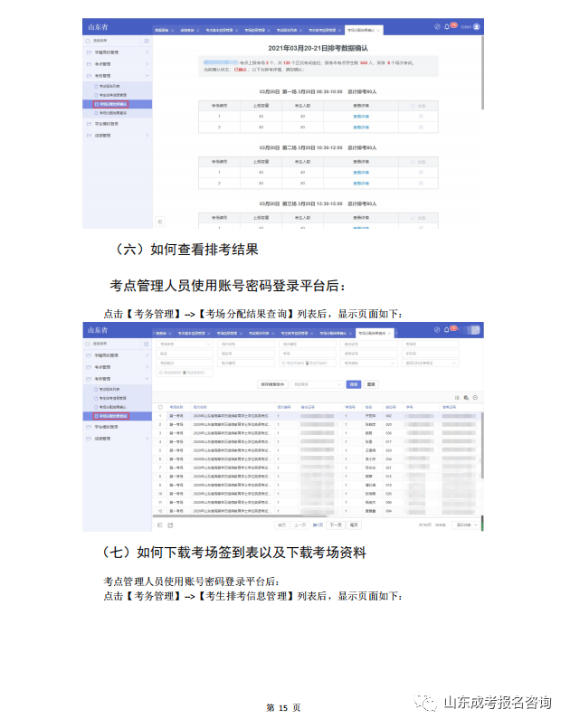Screen dimensions: 570x728
Task: Click vertical scrollbar beside results table
Action: coord(481,446)
